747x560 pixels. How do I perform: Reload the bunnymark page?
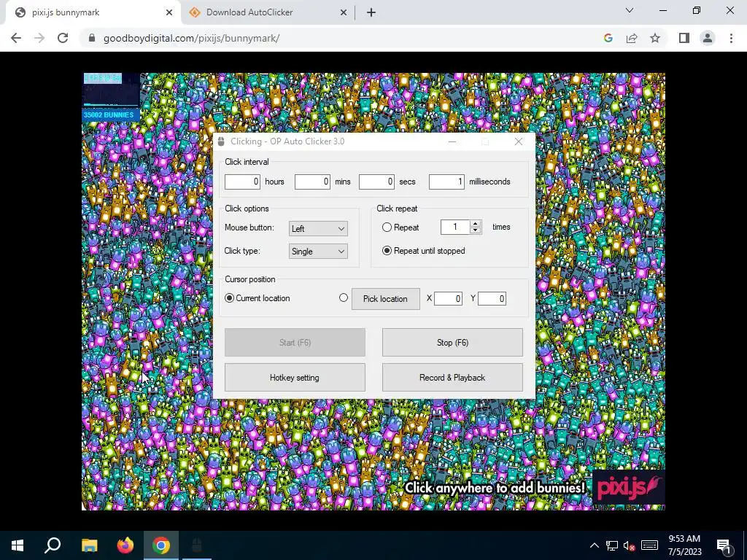[x=63, y=38]
